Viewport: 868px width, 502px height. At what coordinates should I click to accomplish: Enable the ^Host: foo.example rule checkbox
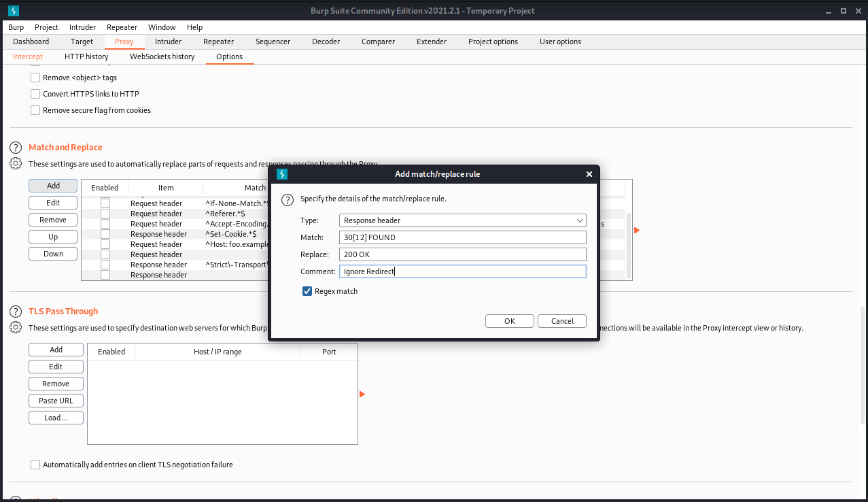[105, 244]
